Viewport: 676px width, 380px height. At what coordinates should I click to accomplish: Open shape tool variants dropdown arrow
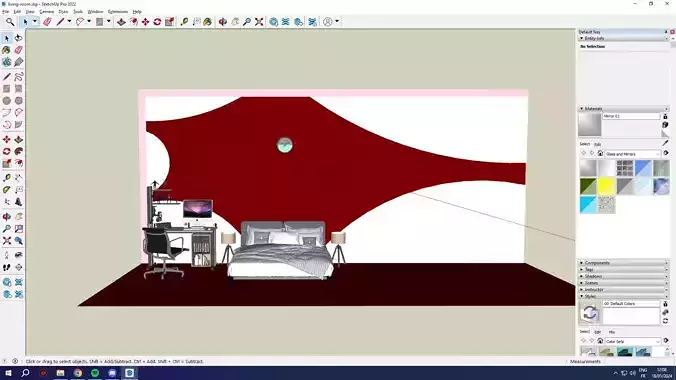(x=109, y=22)
